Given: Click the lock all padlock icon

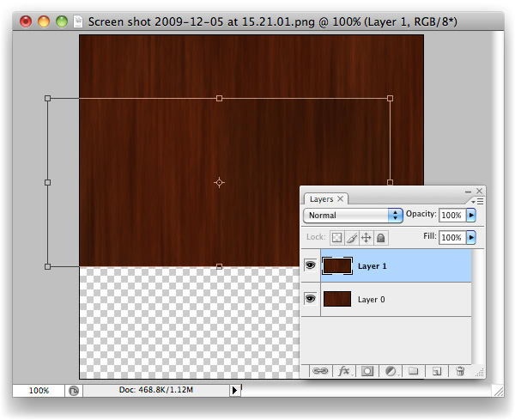Looking at the screenshot, I should [x=380, y=238].
